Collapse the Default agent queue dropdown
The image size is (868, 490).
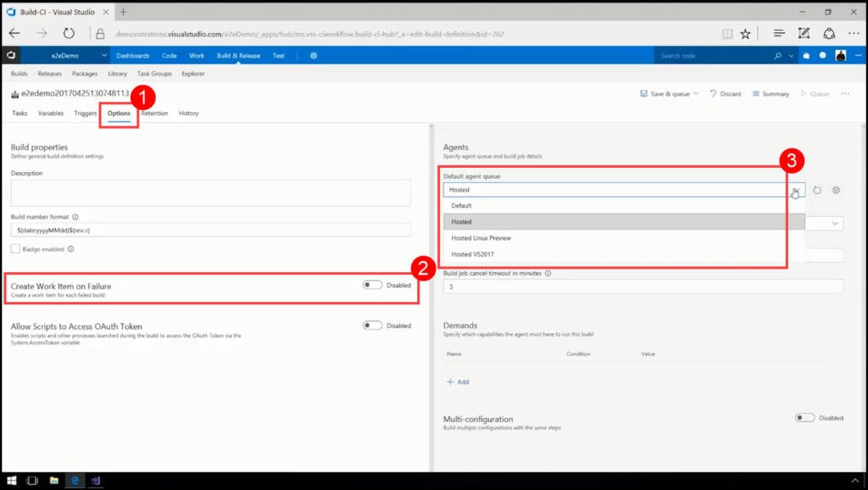[x=795, y=190]
